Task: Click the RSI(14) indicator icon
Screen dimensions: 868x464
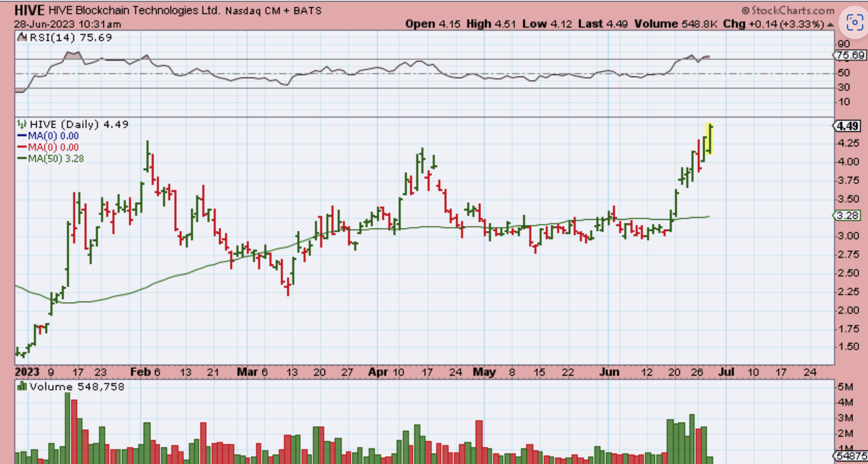Action: 22,38
